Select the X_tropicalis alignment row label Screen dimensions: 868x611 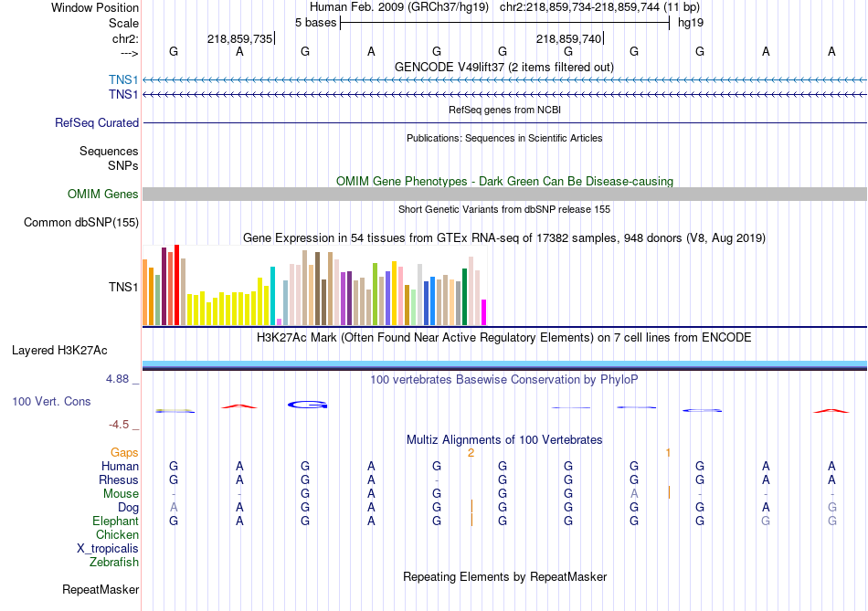[108, 549]
